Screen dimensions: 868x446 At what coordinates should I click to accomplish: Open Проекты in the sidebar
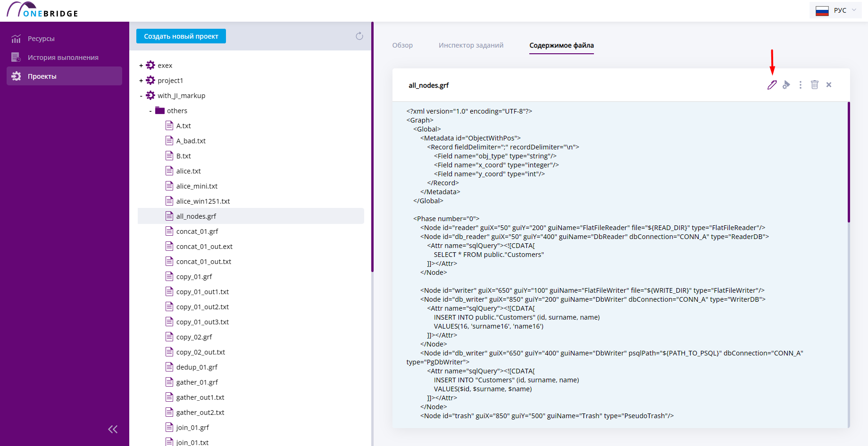(x=64, y=76)
